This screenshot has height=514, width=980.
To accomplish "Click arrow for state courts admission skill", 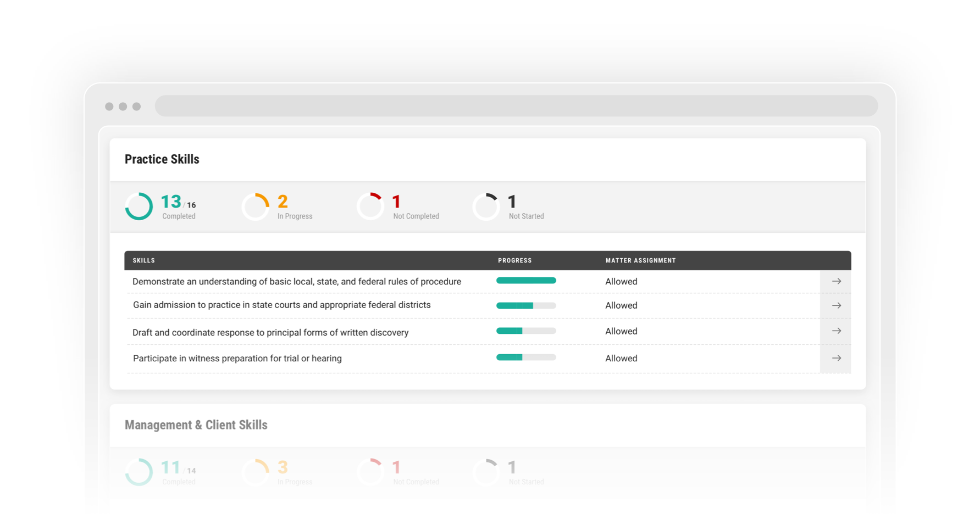I will [836, 305].
